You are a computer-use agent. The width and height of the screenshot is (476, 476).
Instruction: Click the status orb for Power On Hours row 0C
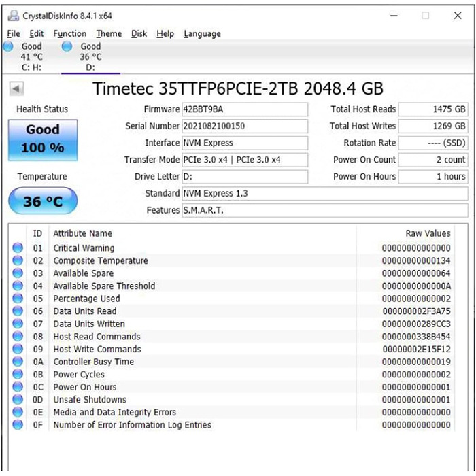[18, 387]
